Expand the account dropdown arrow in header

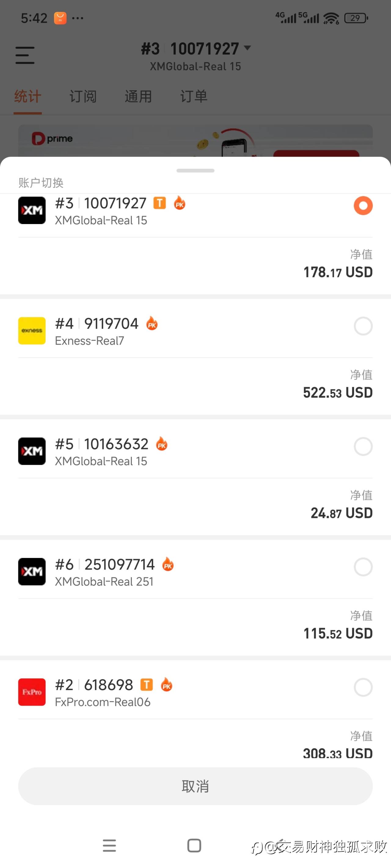[247, 48]
